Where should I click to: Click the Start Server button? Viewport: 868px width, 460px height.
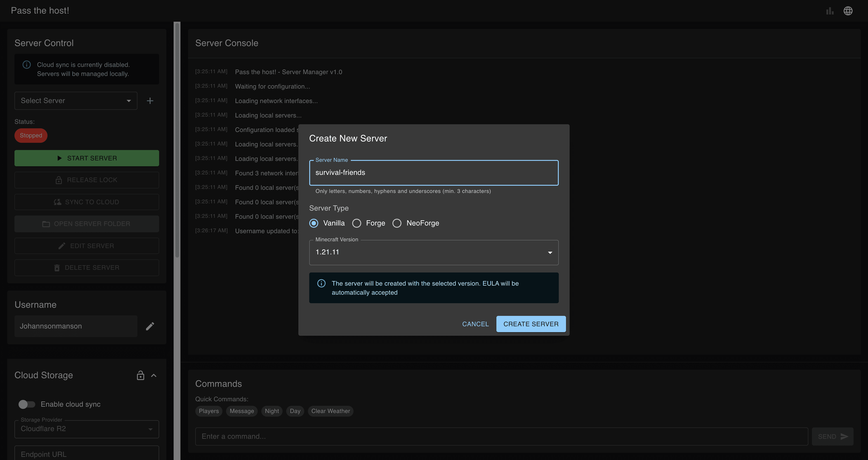[x=87, y=158]
